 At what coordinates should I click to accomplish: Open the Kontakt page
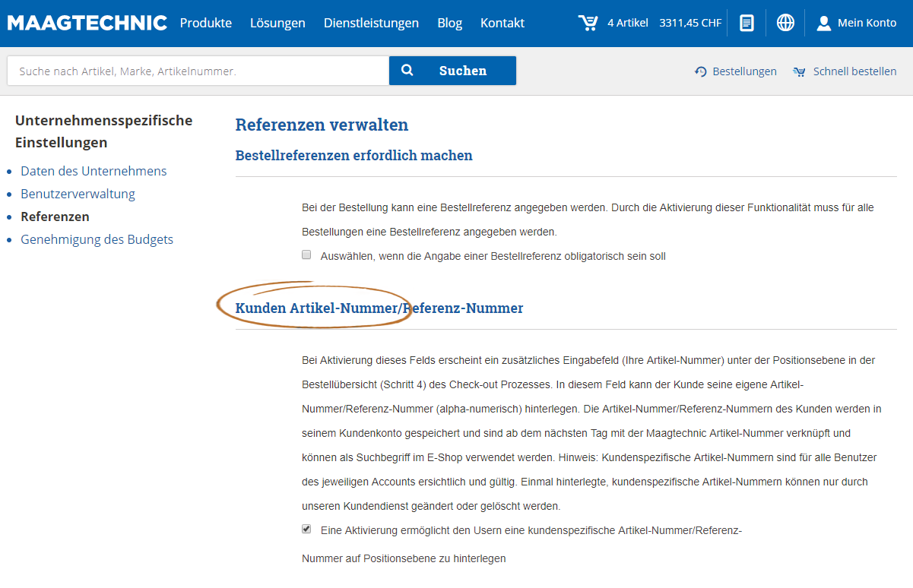point(502,23)
